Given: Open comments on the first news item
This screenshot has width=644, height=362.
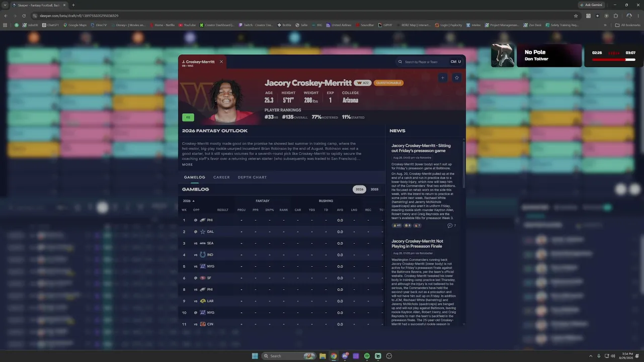Looking at the screenshot, I should click(451, 226).
